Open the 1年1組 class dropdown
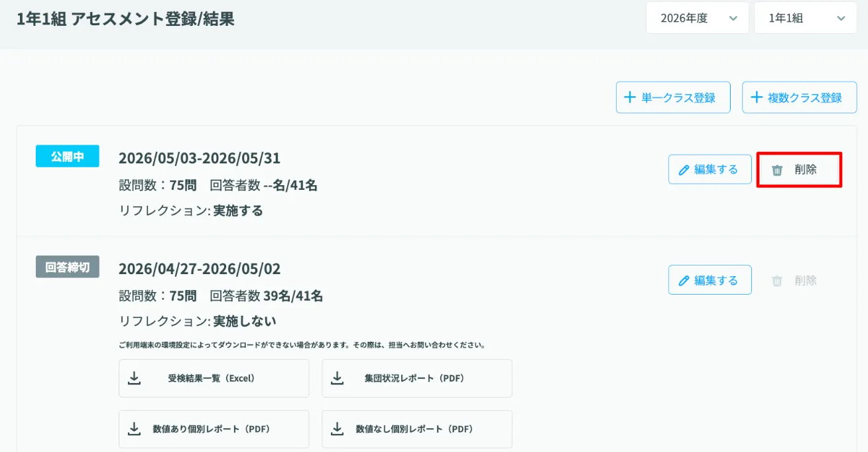 (x=806, y=18)
